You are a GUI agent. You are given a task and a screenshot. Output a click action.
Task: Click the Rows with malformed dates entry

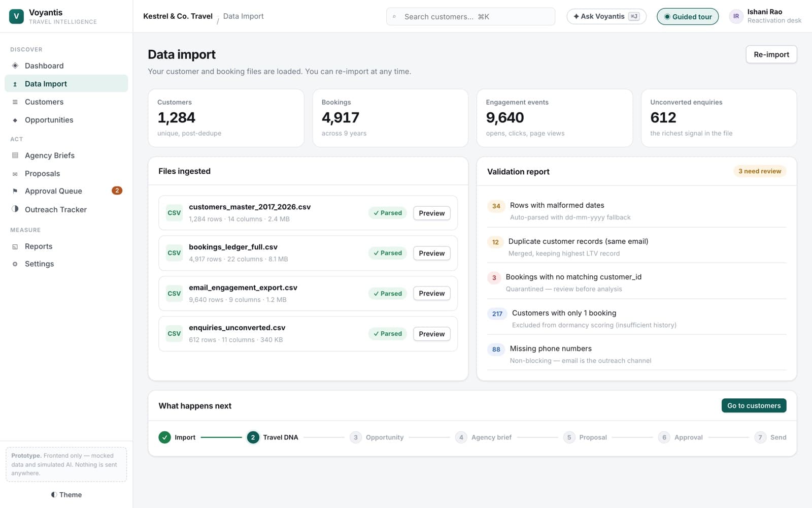636,211
